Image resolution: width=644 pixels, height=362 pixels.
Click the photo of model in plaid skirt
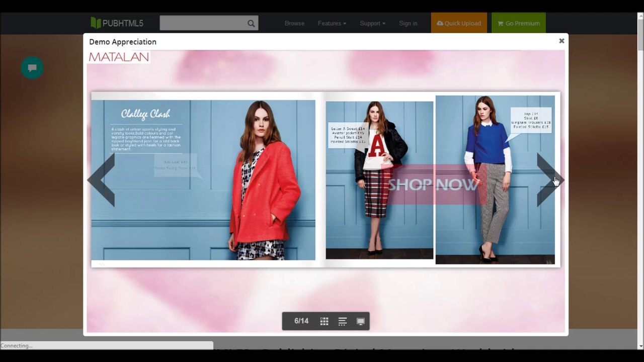(379, 180)
